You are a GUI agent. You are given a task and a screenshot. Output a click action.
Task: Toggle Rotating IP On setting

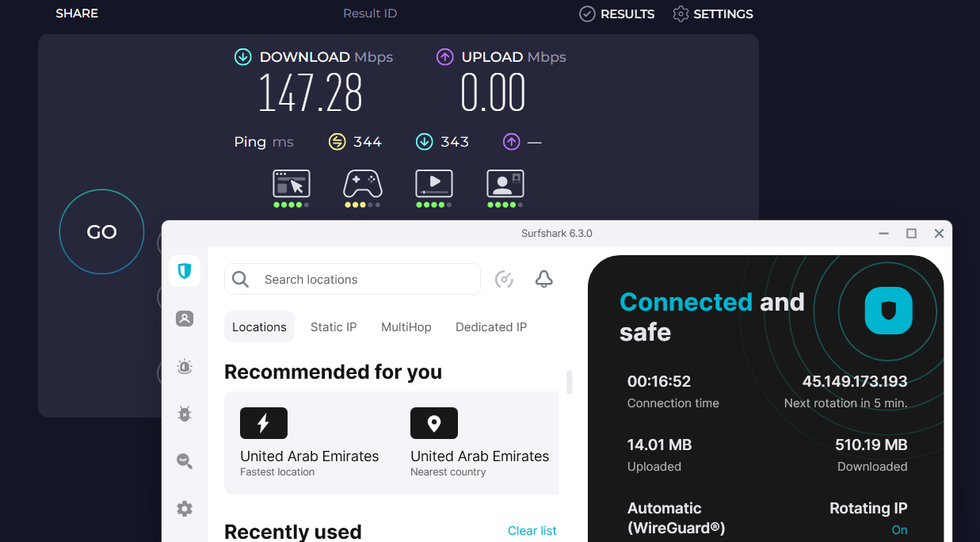(x=899, y=530)
